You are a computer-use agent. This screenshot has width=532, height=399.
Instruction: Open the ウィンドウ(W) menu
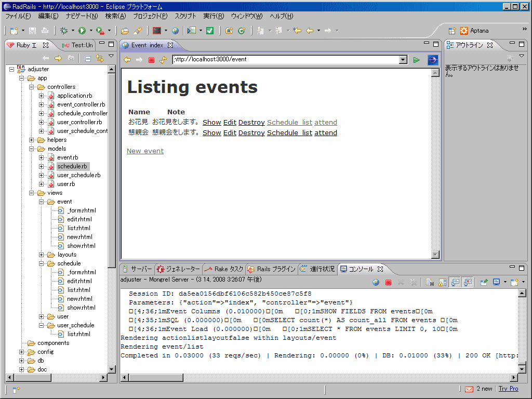click(x=247, y=16)
